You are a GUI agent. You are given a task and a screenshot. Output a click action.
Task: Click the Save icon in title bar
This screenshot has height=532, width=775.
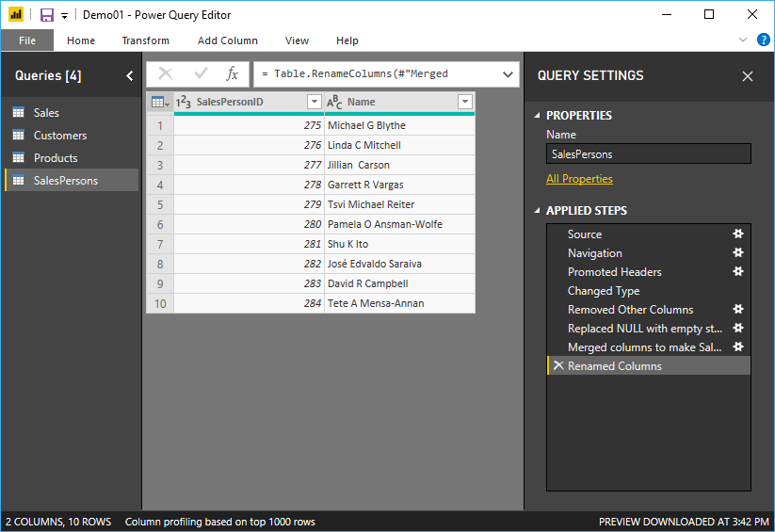point(46,15)
